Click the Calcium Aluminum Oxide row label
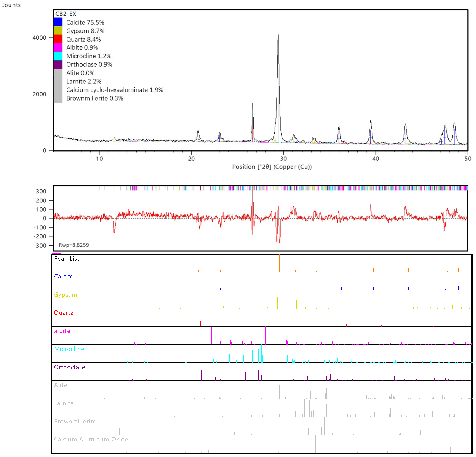476x457 pixels. 91,439
